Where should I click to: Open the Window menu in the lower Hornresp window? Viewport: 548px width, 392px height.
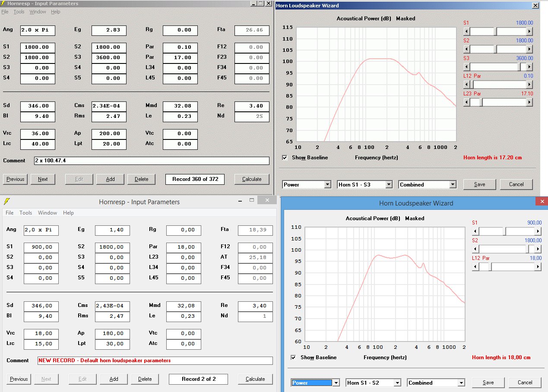point(48,213)
